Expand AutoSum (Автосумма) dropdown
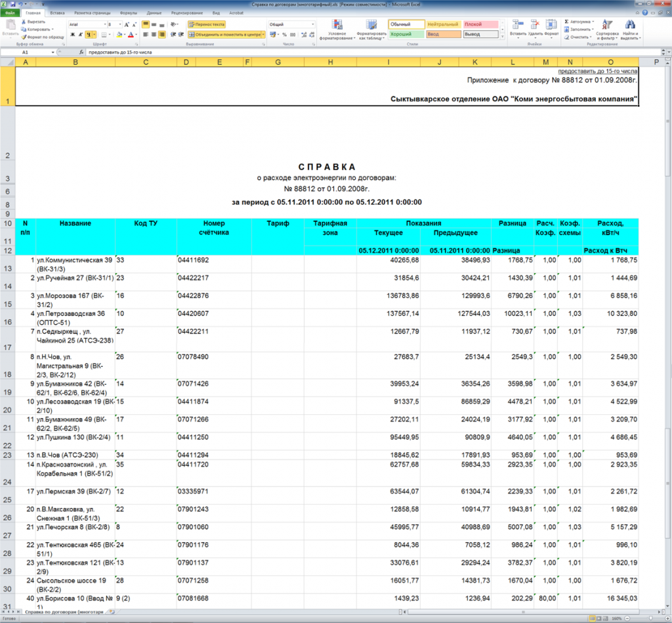Viewport: 672px width, 623px height. [593, 22]
